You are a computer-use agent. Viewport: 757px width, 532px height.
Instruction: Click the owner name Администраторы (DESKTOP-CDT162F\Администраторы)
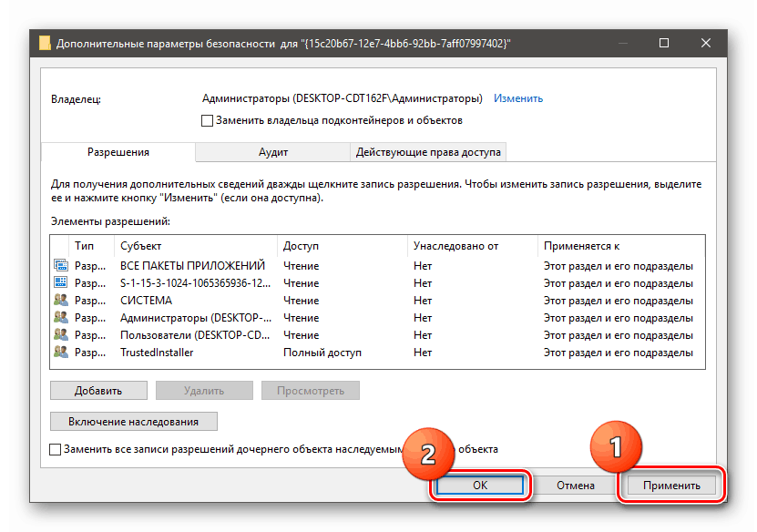342,98
